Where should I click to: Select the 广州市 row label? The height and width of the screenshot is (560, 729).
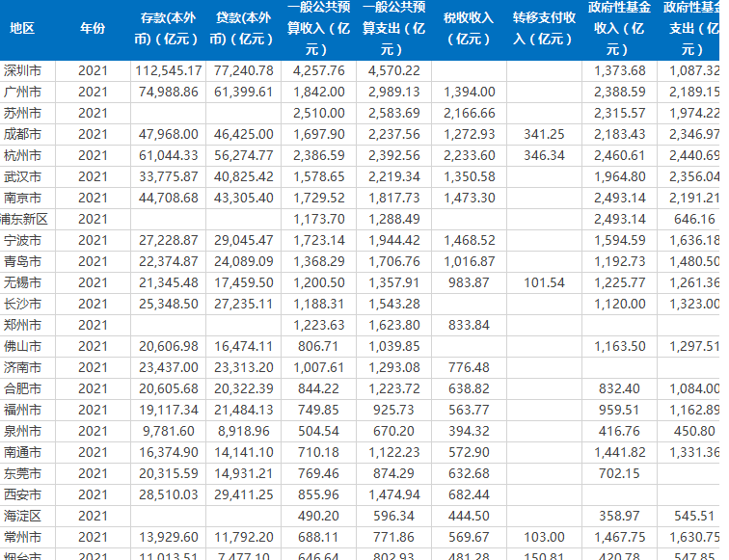(22, 92)
